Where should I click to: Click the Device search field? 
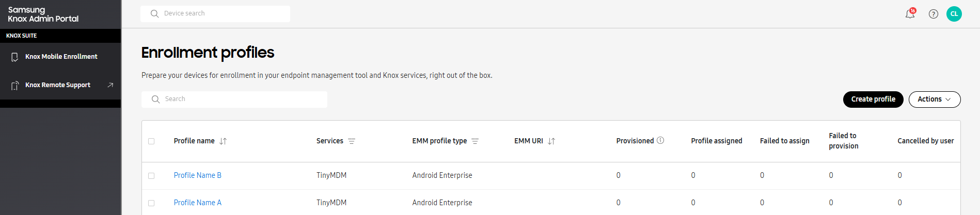tap(222, 14)
